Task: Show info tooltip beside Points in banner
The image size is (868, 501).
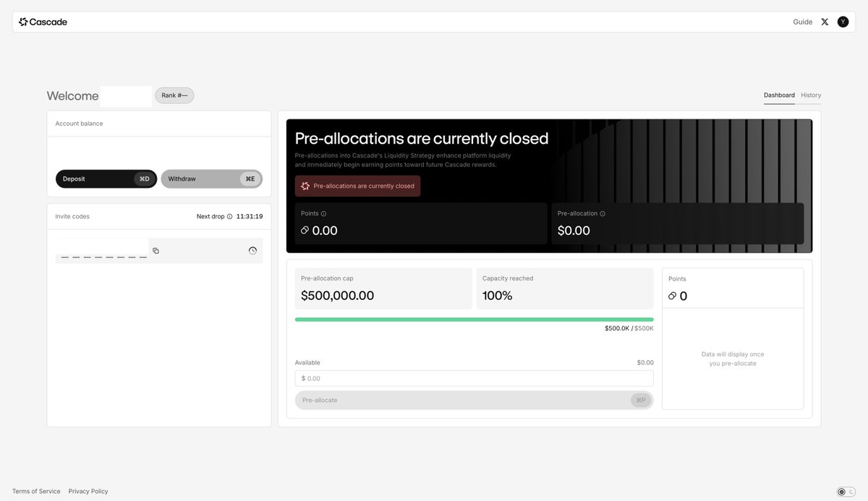Action: coord(323,213)
